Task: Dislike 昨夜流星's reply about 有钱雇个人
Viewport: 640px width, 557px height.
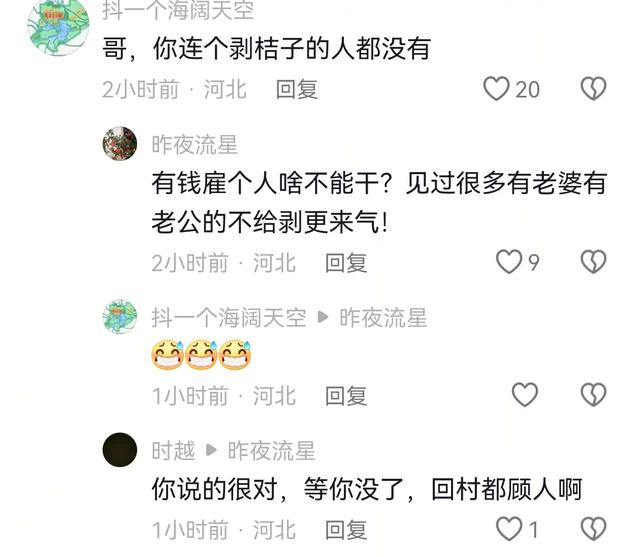Action: pos(593,262)
